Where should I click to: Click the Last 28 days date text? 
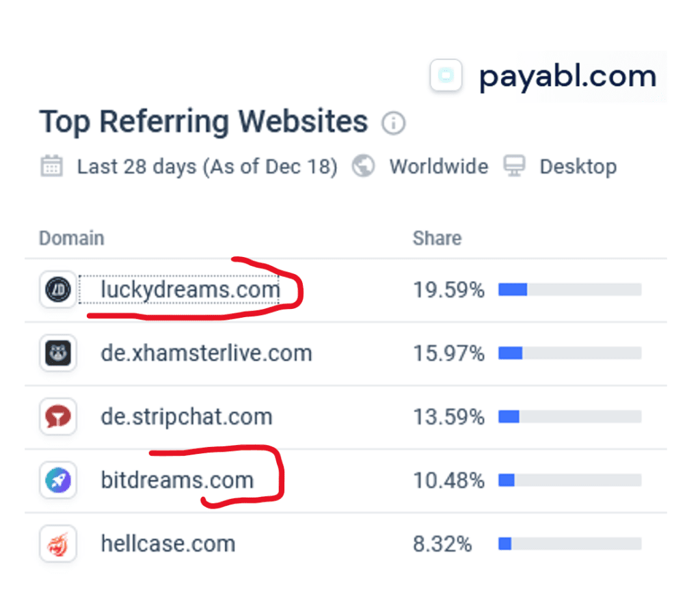(x=207, y=167)
